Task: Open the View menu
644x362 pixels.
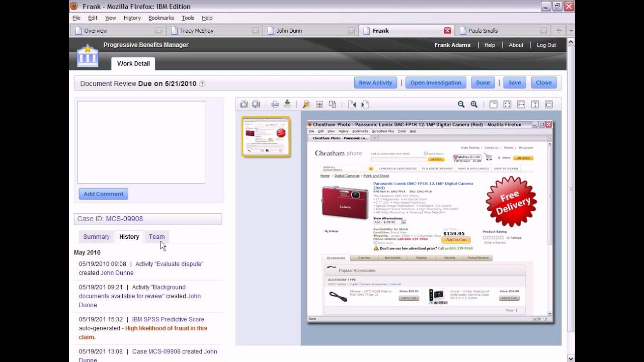Action: click(111, 18)
